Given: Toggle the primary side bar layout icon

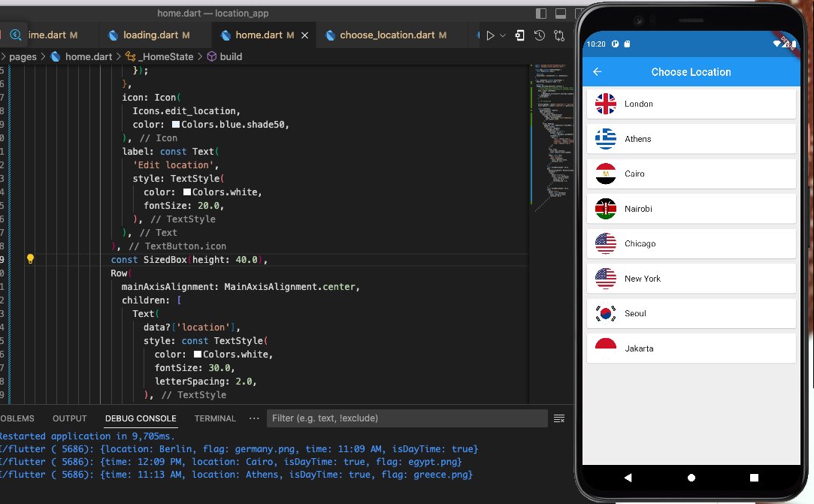Looking at the screenshot, I should pyautogui.click(x=541, y=14).
